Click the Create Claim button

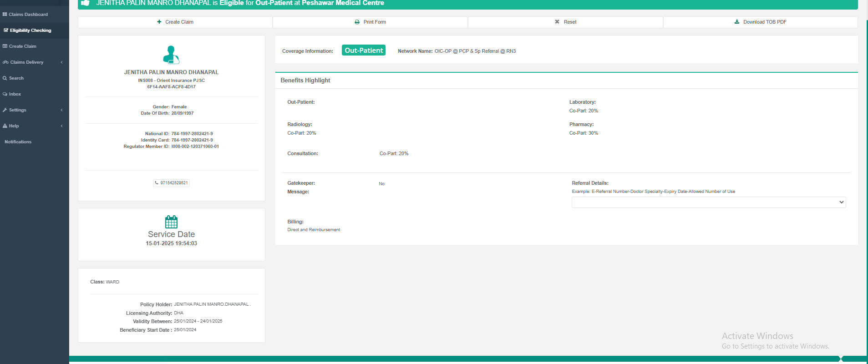[175, 22]
